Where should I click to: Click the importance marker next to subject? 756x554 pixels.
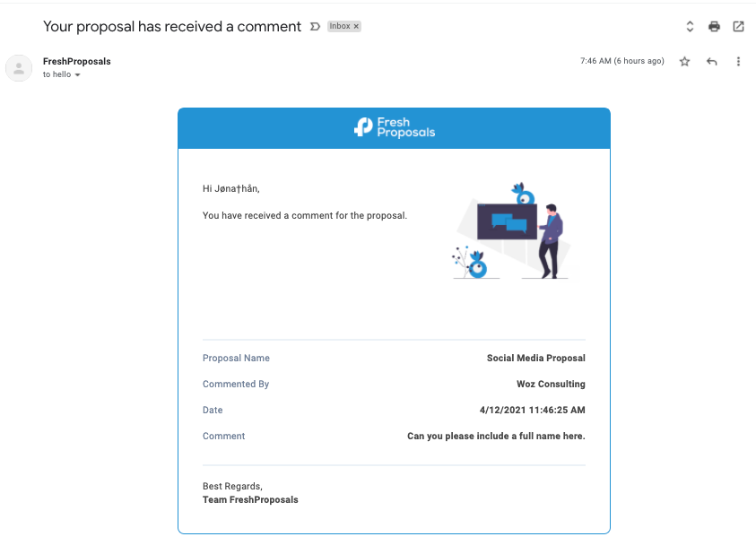pyautogui.click(x=315, y=27)
